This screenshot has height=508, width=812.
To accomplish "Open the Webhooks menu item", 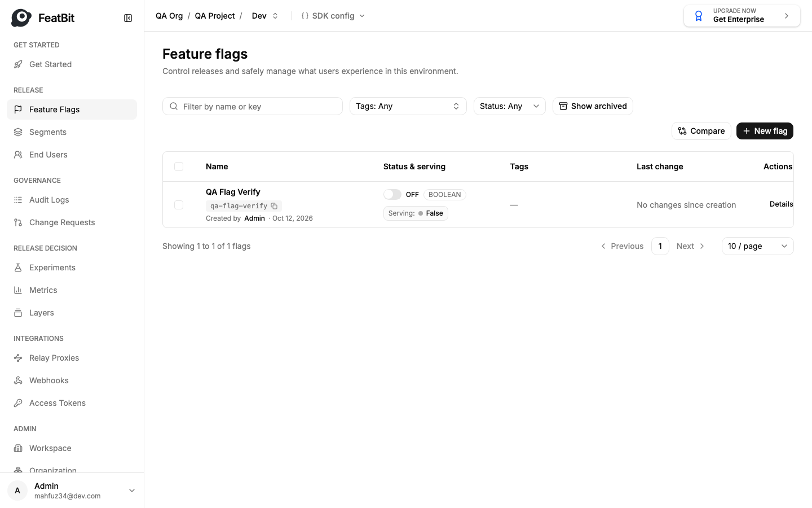I will (72, 380).
